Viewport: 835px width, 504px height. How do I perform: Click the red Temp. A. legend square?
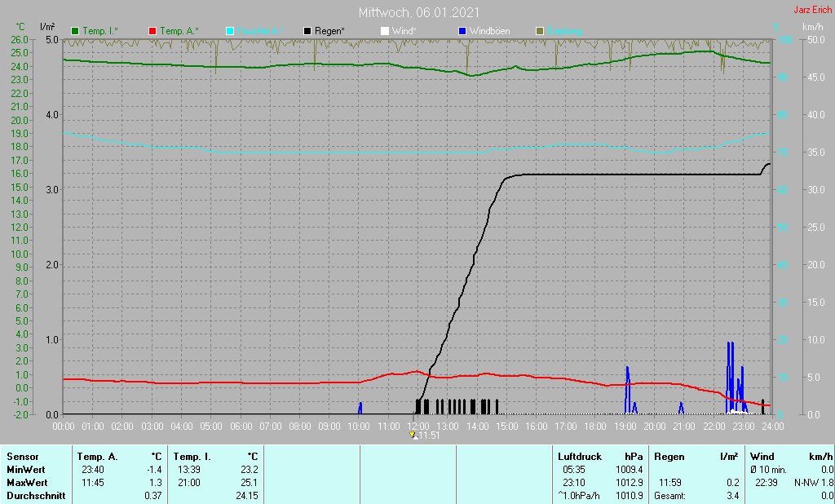152,32
